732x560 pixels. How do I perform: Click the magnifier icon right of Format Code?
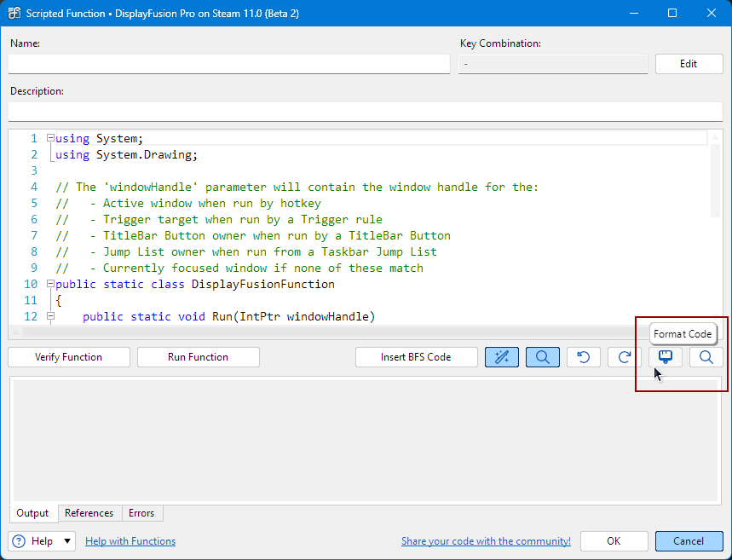[x=706, y=357]
